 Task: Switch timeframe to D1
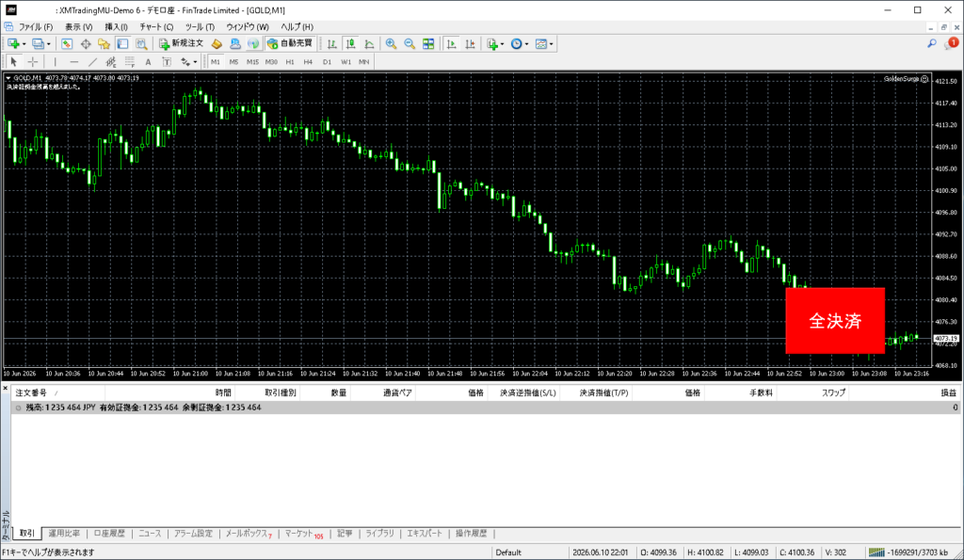(327, 61)
